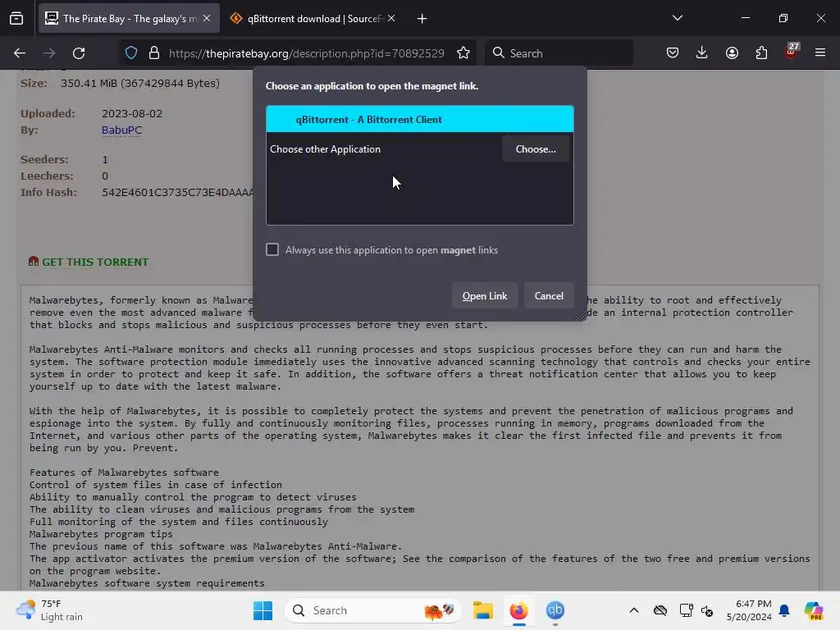
Task: Open the extensions puzzle icon
Action: pos(761,53)
